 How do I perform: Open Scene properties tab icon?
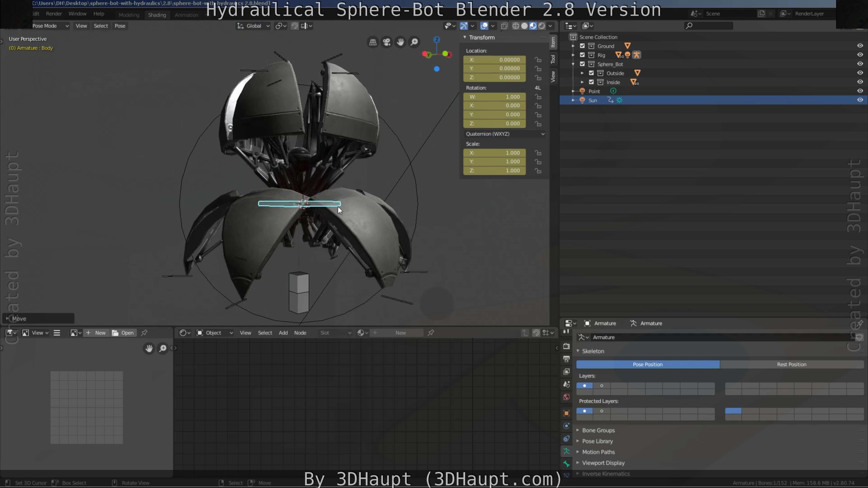tap(566, 384)
